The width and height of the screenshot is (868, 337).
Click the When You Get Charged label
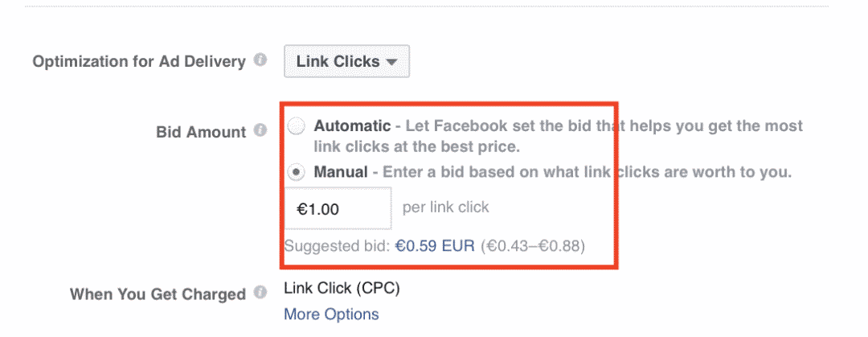pos(158,294)
